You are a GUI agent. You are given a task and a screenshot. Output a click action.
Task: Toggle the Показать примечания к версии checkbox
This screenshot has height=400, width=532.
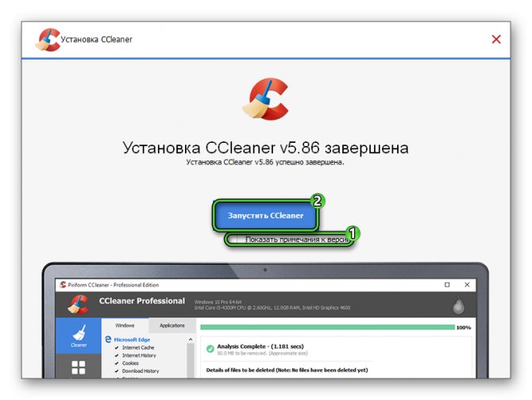pos(233,240)
